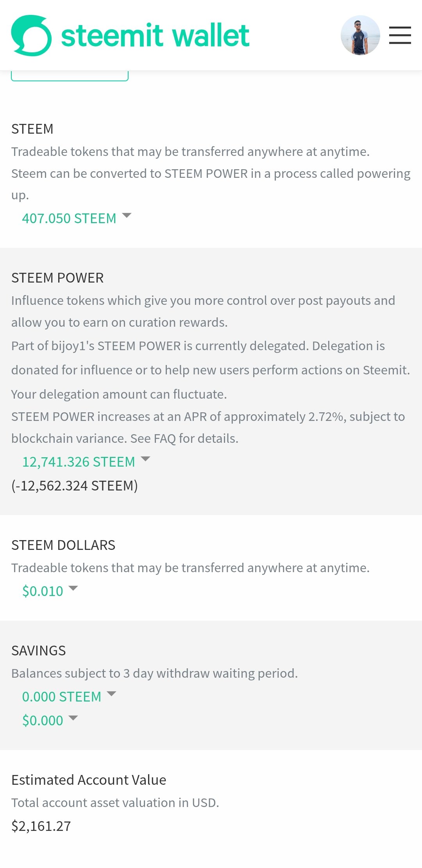Screen dimensions: 422x868
Task: Click the green outlined button under header
Action: (70, 75)
